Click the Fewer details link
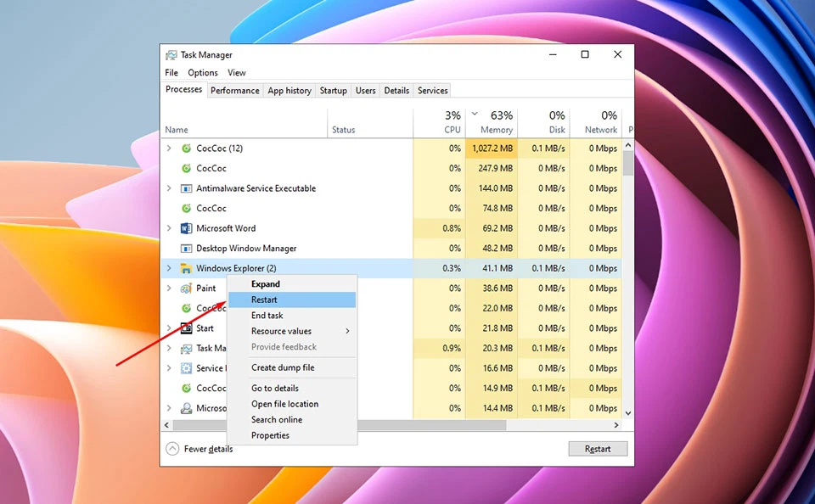Image resolution: width=815 pixels, height=504 pixels. [x=209, y=449]
